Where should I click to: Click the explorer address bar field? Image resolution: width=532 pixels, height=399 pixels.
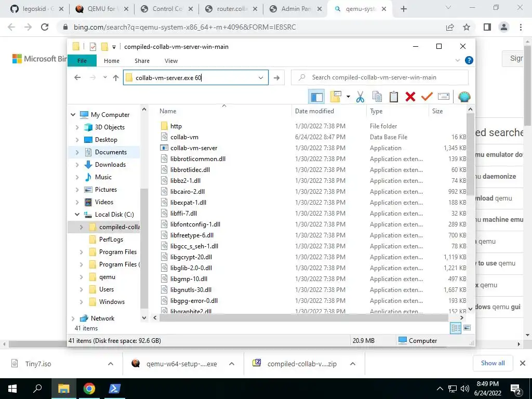(195, 78)
